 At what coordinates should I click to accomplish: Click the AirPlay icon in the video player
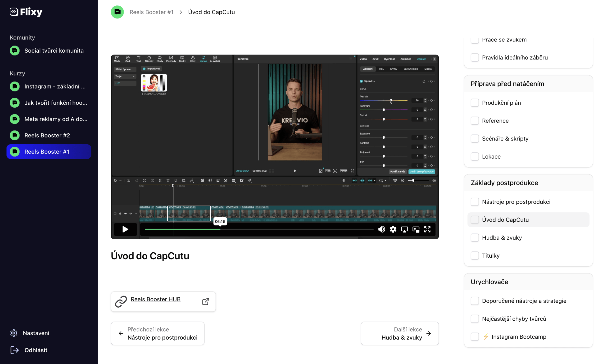point(404,229)
